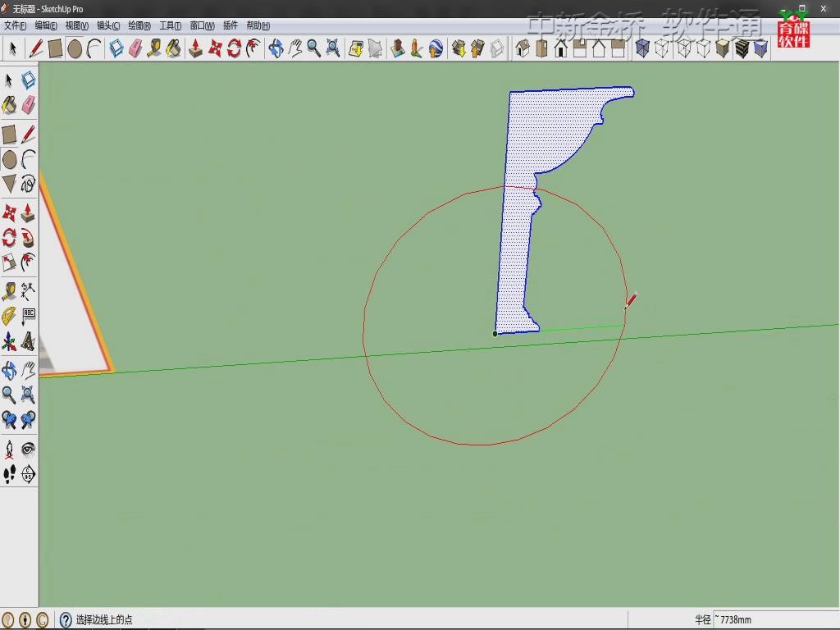Pick the ABC Text label tool
The width and height of the screenshot is (840, 630).
pyautogui.click(x=29, y=316)
